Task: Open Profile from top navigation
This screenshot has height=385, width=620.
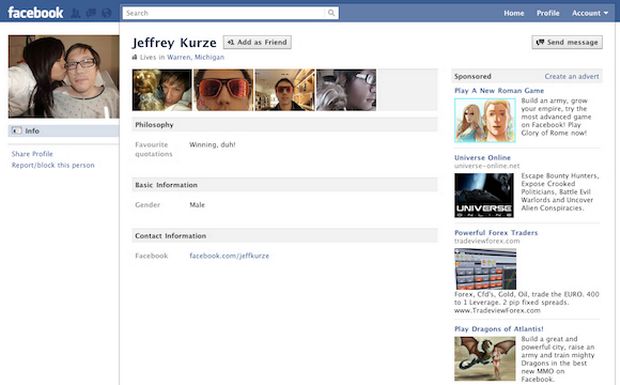Action: 548,13
